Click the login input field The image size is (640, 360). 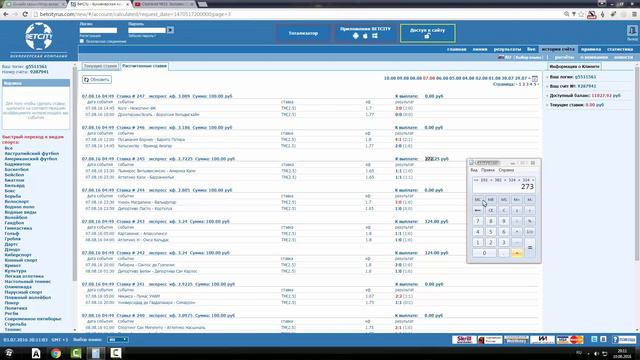[x=98, y=30]
